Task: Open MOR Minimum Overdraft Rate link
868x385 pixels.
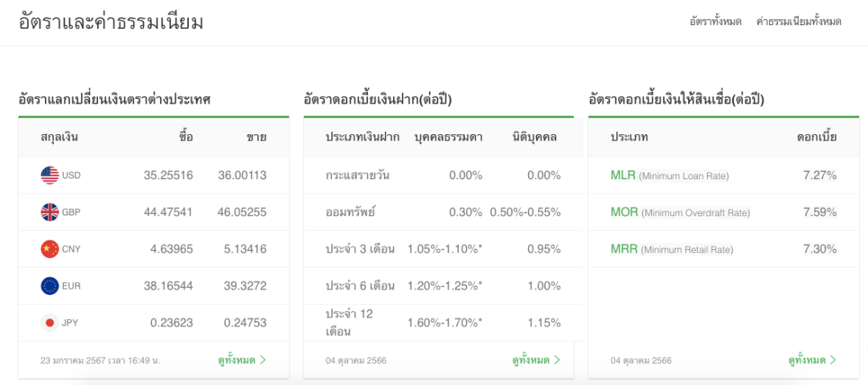Action: [x=624, y=212]
